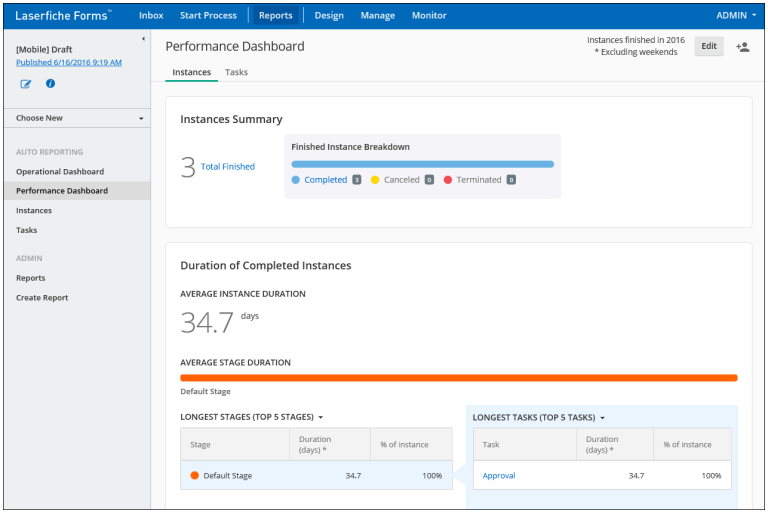Open Start Process in top navigation
This screenshot has height=512, width=768.
tap(208, 16)
